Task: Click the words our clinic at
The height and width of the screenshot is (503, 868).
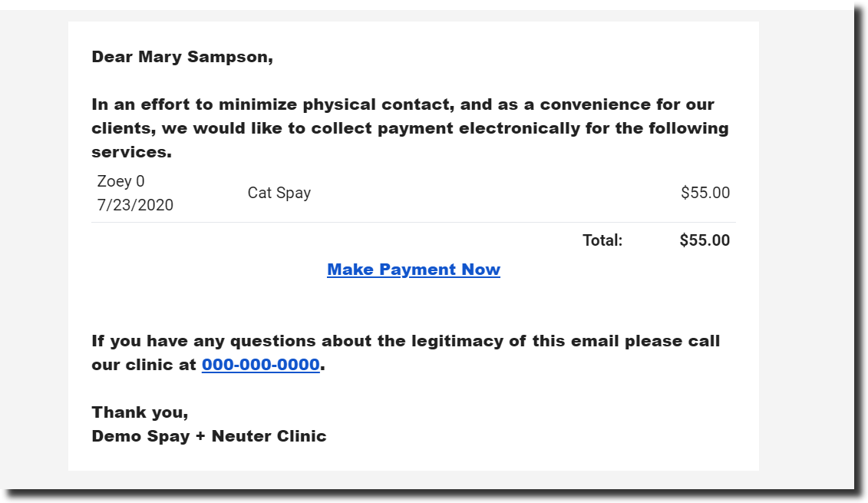Action: 144,365
